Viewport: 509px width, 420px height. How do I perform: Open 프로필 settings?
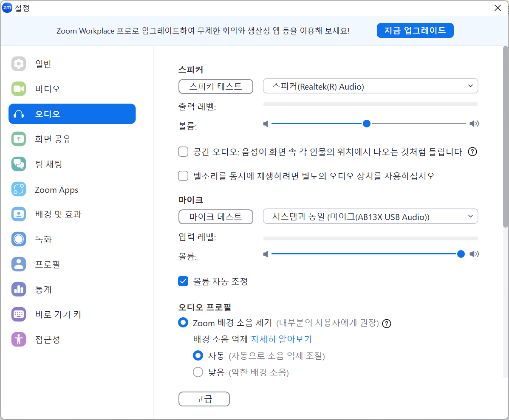click(x=72, y=264)
